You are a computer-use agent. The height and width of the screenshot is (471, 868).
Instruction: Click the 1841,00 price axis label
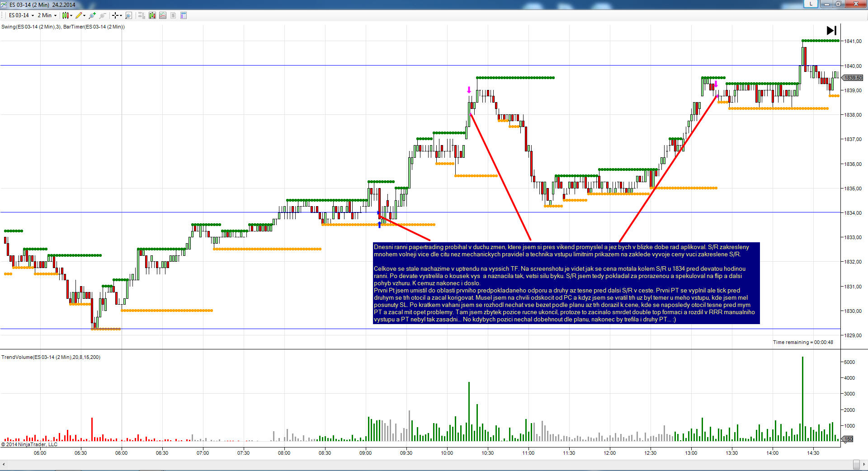(853, 41)
